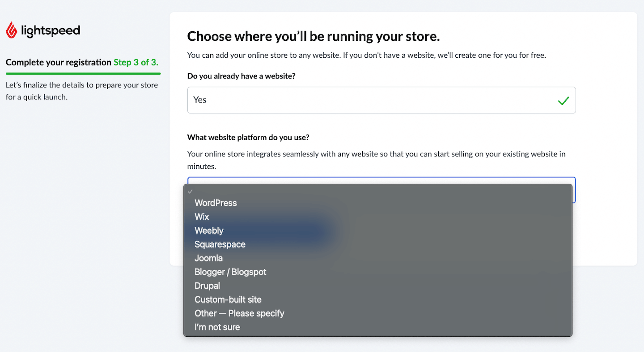This screenshot has height=352, width=644.
Task: Click 'Complete your registration' heading
Action: [x=59, y=62]
